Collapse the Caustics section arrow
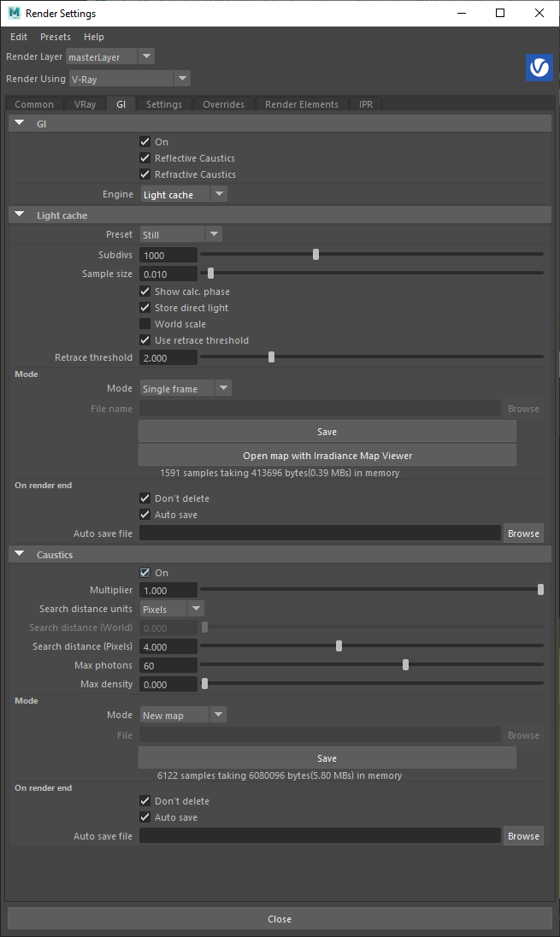This screenshot has width=560, height=937. point(20,555)
